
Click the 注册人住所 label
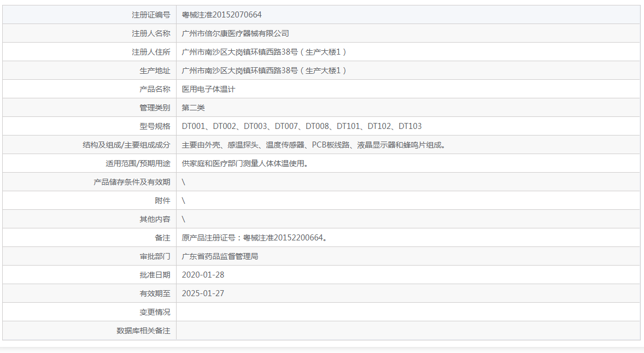pos(151,52)
